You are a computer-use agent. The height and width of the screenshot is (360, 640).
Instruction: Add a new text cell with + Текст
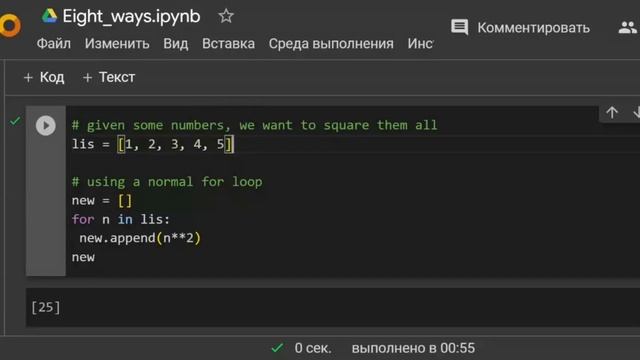(109, 77)
